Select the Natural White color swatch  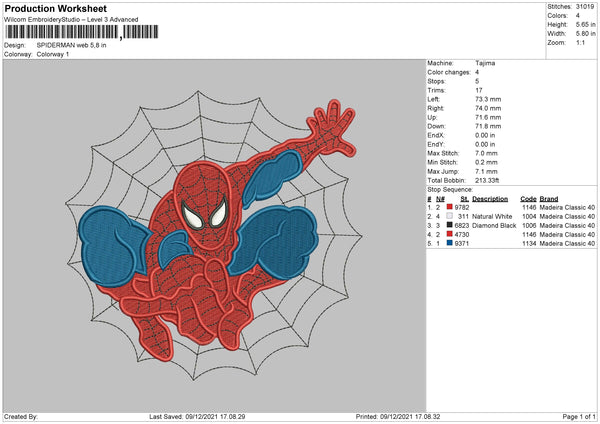(x=451, y=216)
